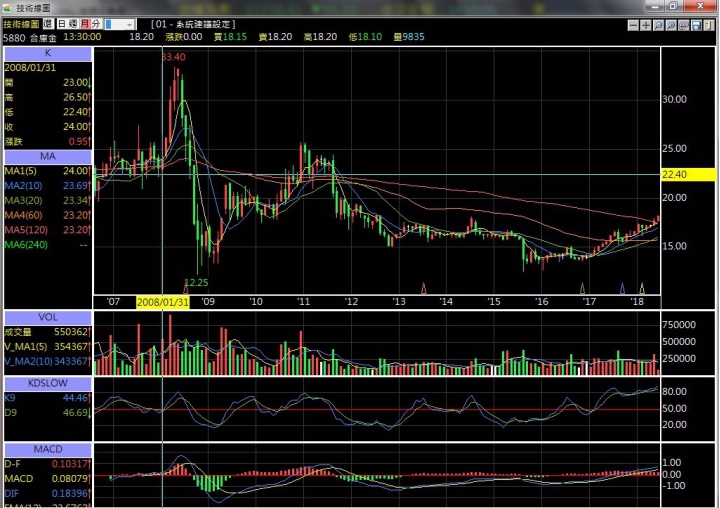720x508 pixels.
Task: Select the monthly 月 period toggle
Action: pyautogui.click(x=84, y=24)
